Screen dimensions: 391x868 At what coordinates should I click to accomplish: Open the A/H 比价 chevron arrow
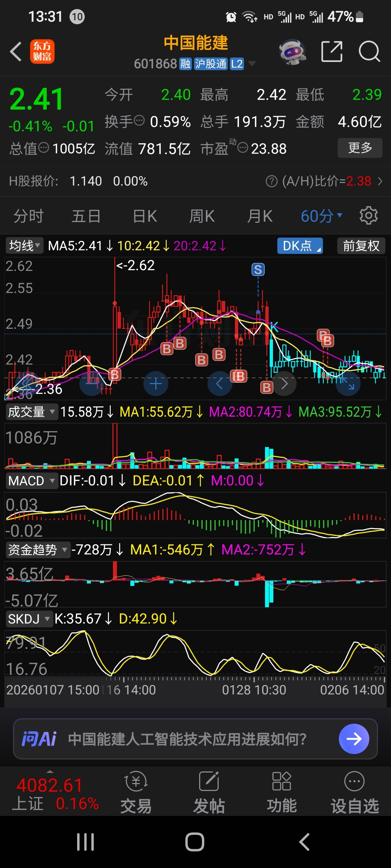pyautogui.click(x=380, y=181)
